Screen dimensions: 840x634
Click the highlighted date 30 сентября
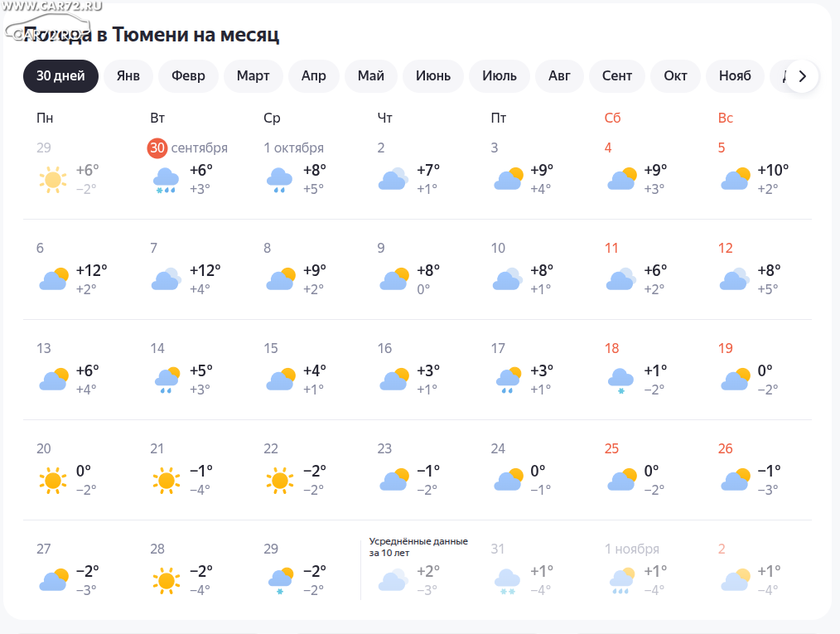point(157,148)
